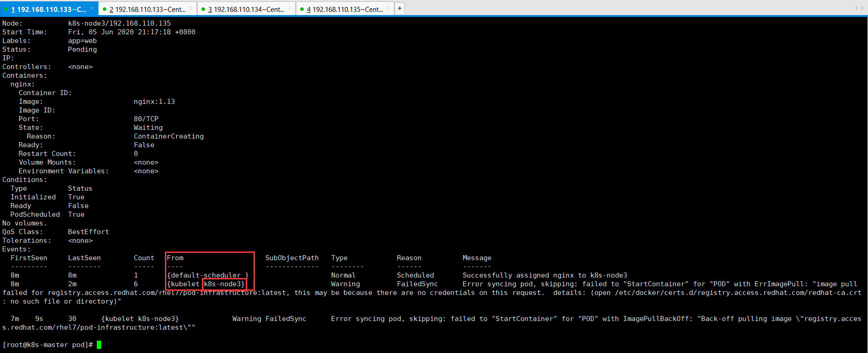The image size is (868, 353).
Task: Click the Environment Variables value <none>
Action: pyautogui.click(x=146, y=171)
